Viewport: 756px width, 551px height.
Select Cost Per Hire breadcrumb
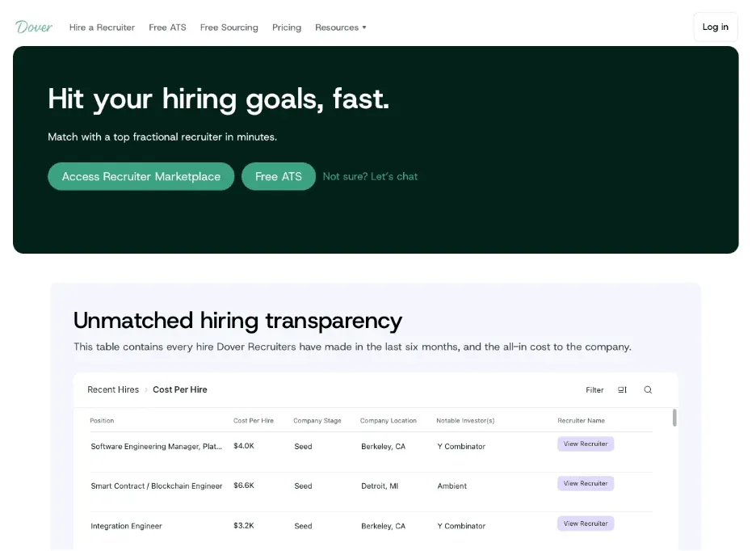point(180,389)
